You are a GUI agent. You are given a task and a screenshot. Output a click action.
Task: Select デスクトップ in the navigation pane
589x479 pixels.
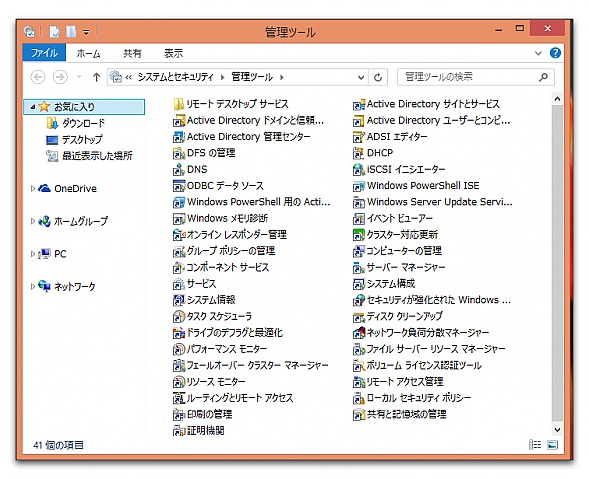[x=82, y=139]
